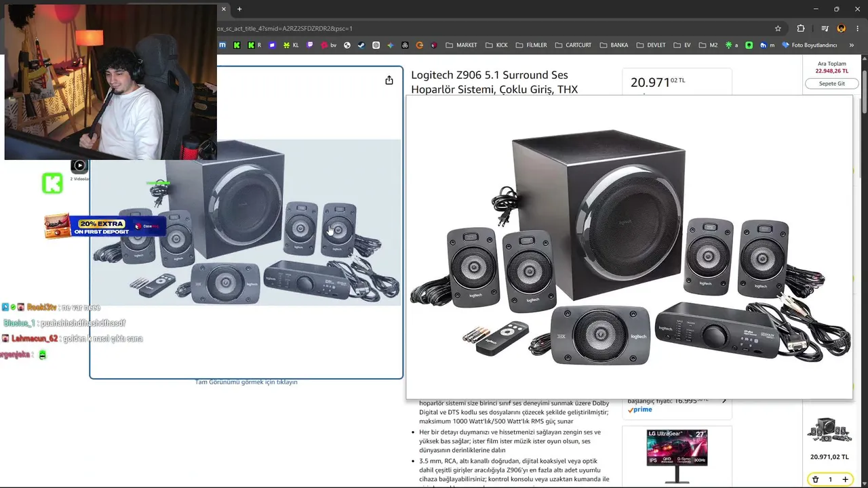Open the FİLMLER bookmarks folder
Viewport: 868px width, 488px height.
pyautogui.click(x=531, y=45)
